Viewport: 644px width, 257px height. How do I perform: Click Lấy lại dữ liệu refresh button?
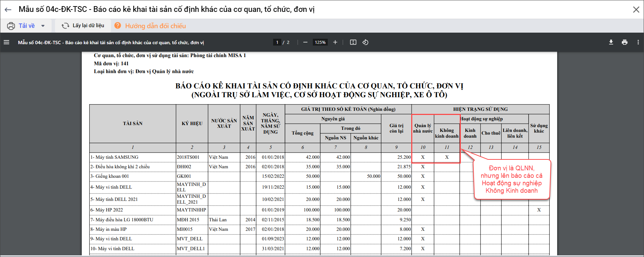pos(83,25)
